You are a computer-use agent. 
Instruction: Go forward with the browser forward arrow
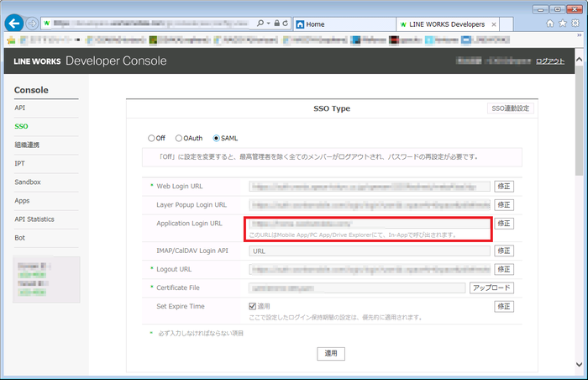[33, 24]
